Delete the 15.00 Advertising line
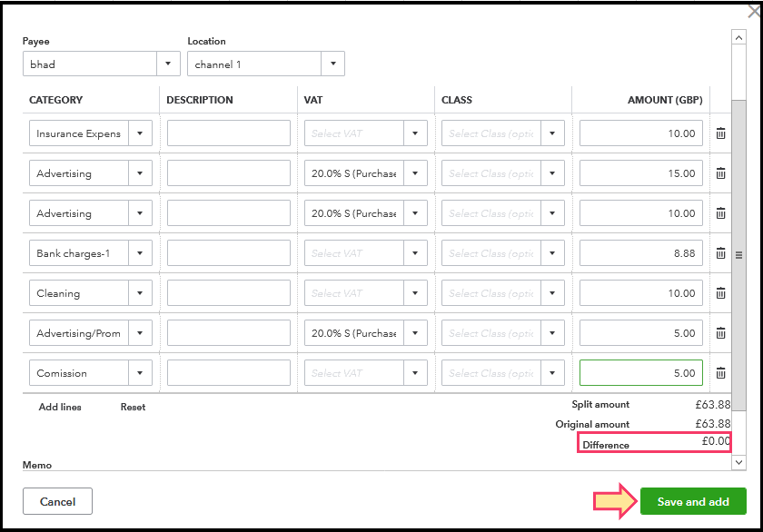The height and width of the screenshot is (532, 763). tap(720, 173)
